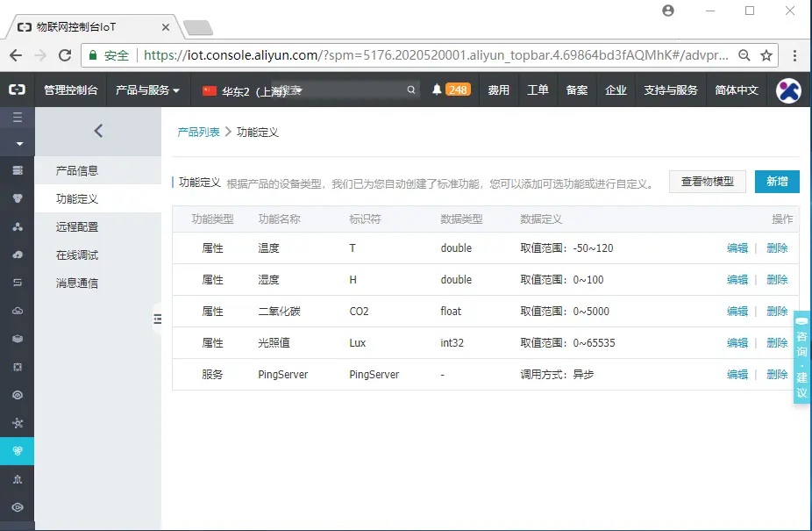This screenshot has width=812, height=531.
Task: Open 管理控制台 in the top bar
Action: 71,90
